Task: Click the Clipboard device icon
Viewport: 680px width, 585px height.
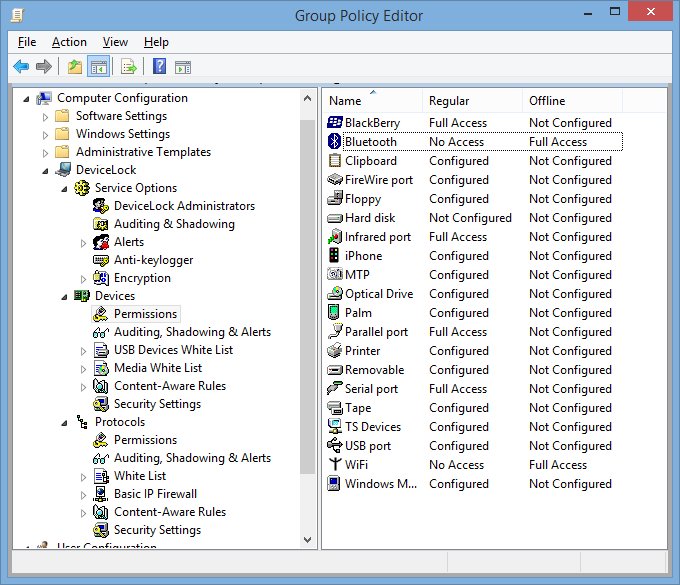Action: (x=334, y=160)
